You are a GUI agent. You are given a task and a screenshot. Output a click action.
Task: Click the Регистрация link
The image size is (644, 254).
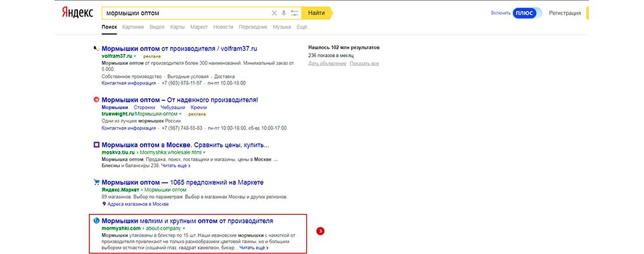point(565,13)
